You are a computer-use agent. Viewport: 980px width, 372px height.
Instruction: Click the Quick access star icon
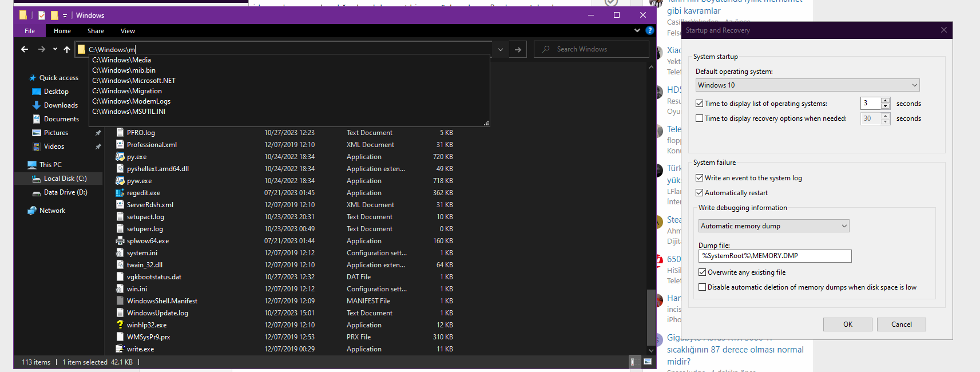tap(33, 78)
